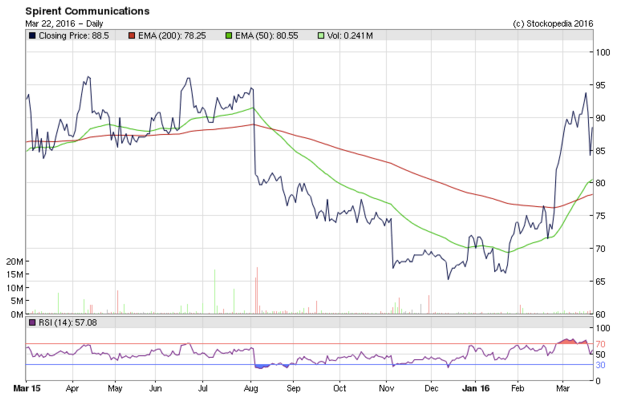Screen dimensions: 618x403
Task: Click the '15M' volume axis label
Action: point(15,274)
